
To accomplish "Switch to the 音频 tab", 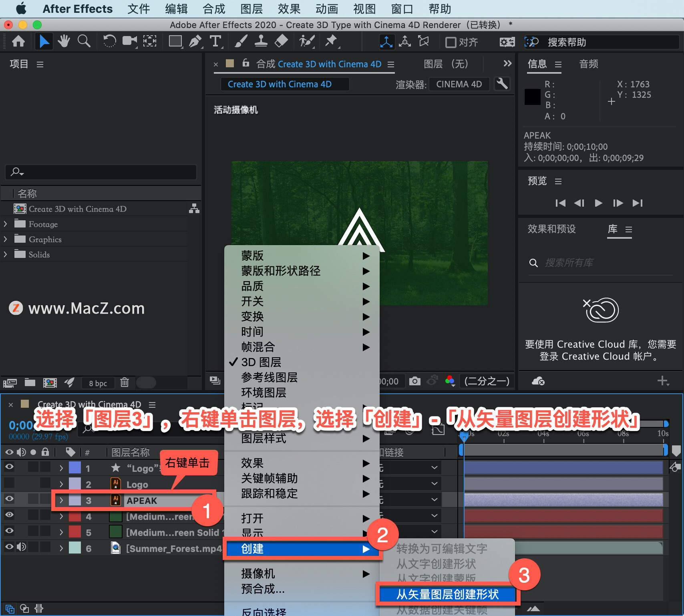I will 589,64.
